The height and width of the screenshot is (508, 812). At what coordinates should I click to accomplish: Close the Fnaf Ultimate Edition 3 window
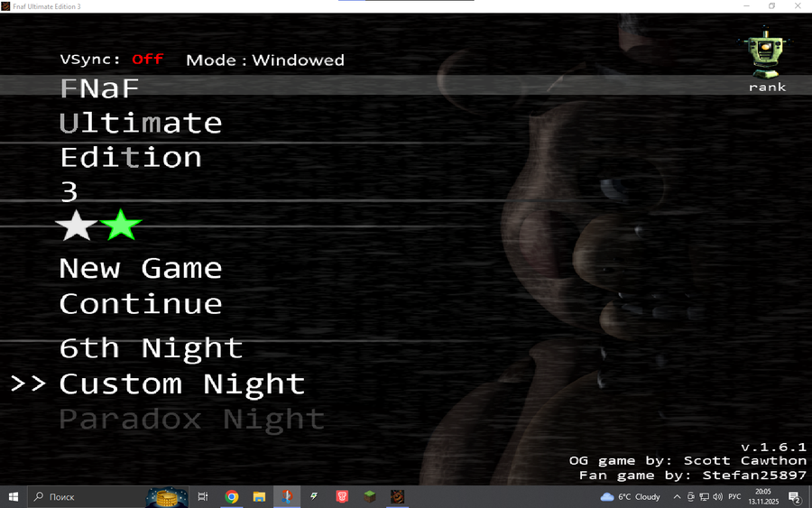coord(798,6)
